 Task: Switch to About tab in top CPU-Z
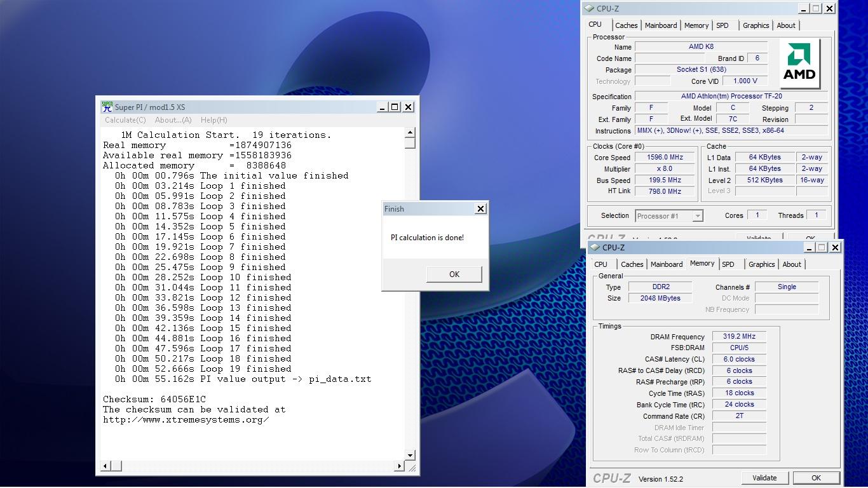[x=786, y=25]
